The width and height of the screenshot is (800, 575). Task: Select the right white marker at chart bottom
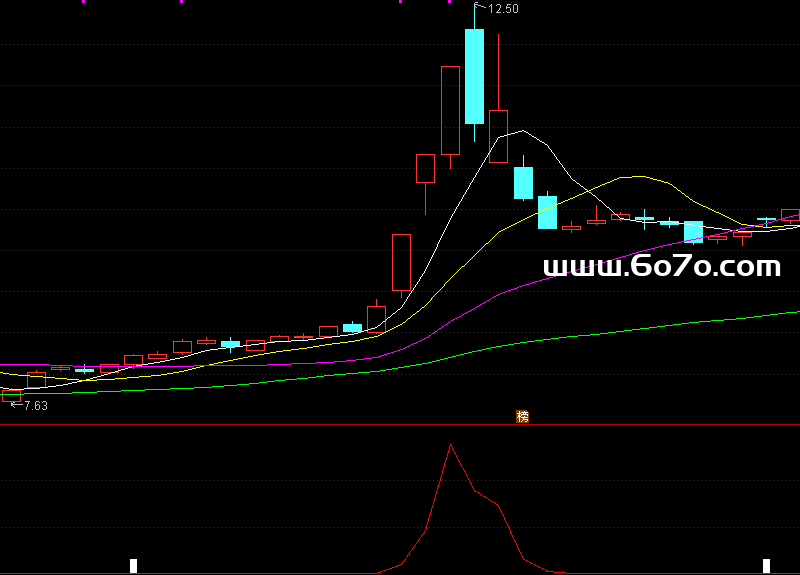point(767,566)
